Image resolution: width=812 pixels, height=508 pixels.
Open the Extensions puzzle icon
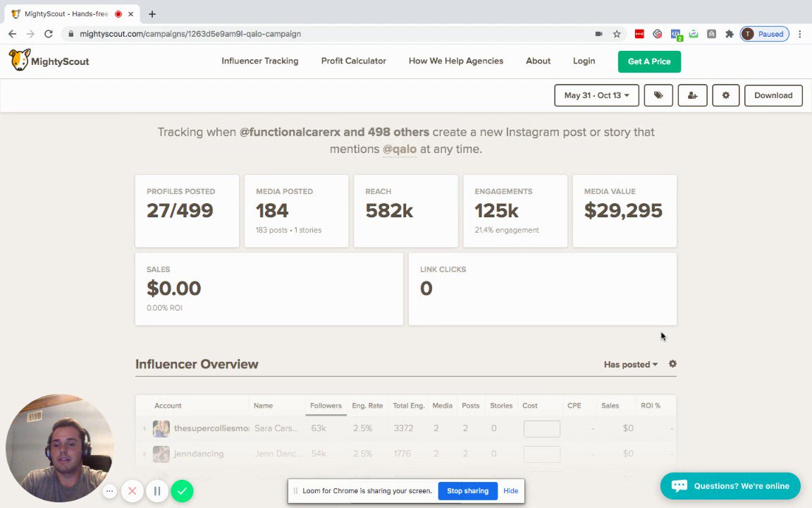point(729,34)
